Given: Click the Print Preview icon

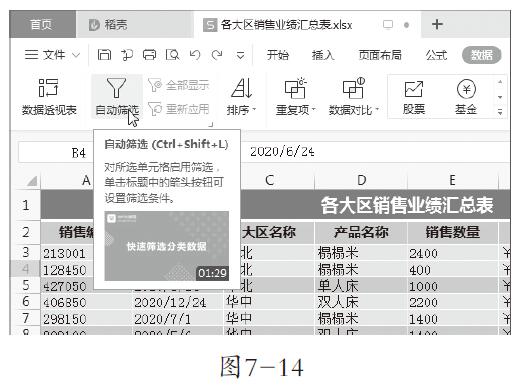Looking at the screenshot, I should tap(172, 55).
